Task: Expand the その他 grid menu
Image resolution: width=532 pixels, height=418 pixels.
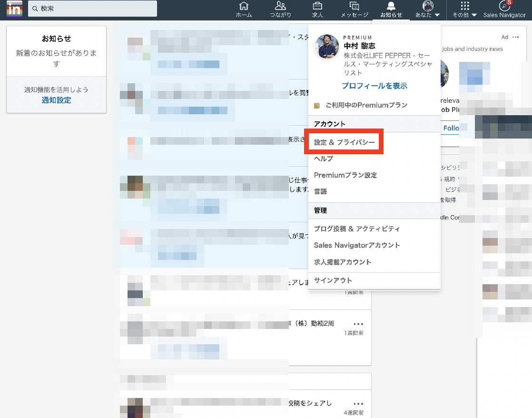Action: coord(465,10)
